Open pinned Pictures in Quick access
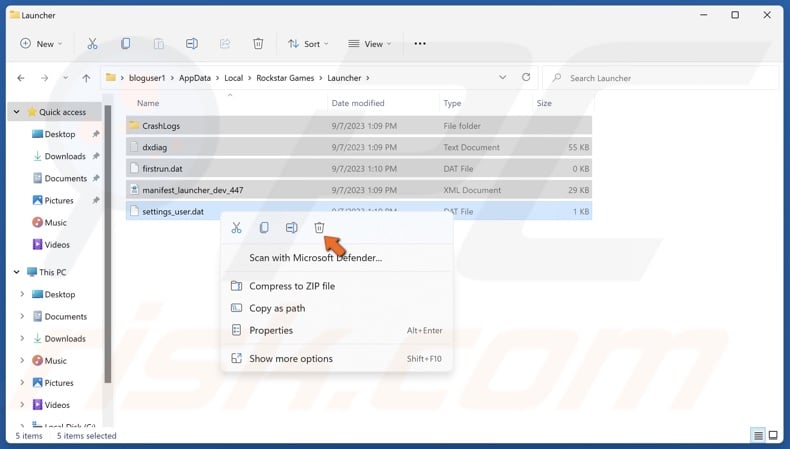The image size is (790, 449). click(58, 201)
